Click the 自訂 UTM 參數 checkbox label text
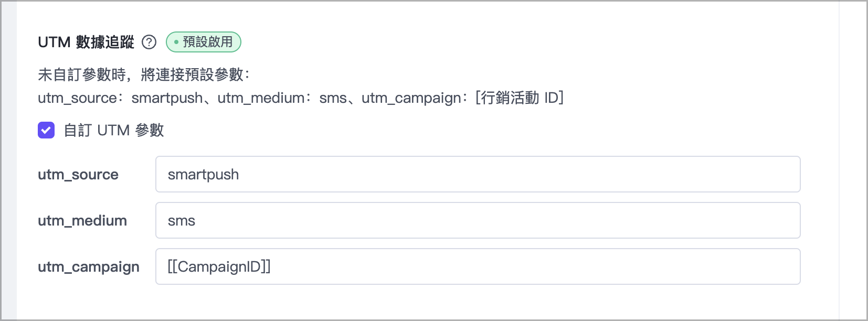Viewport: 868px width, 321px height. pyautogui.click(x=113, y=130)
